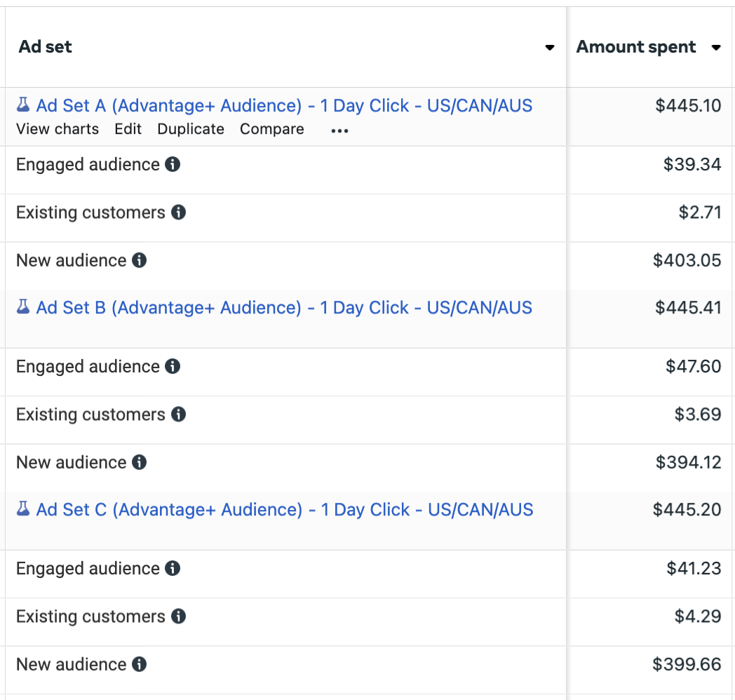Image resolution: width=735 pixels, height=700 pixels.
Task: Open the three-dot more options menu
Action: click(x=340, y=130)
